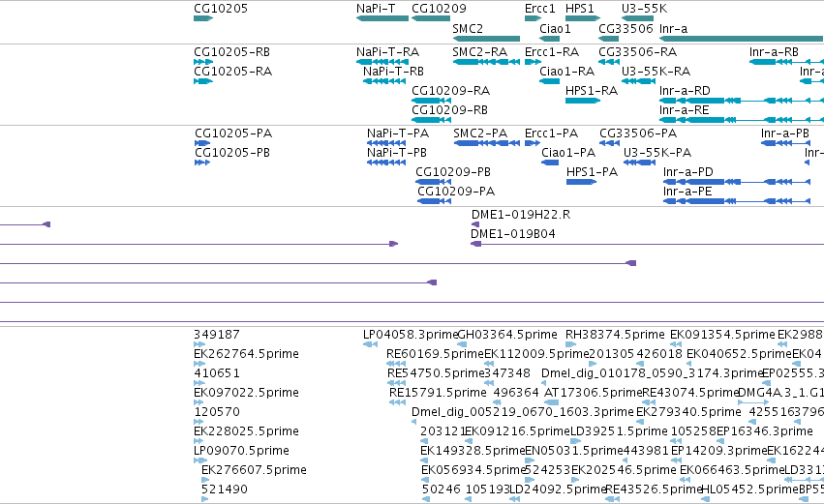Click the HPS1-RA transcript bar

(583, 101)
